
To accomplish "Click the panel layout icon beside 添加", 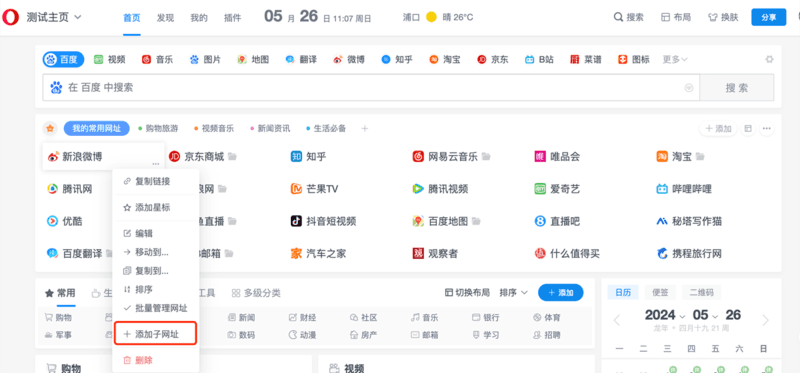I will pyautogui.click(x=748, y=129).
